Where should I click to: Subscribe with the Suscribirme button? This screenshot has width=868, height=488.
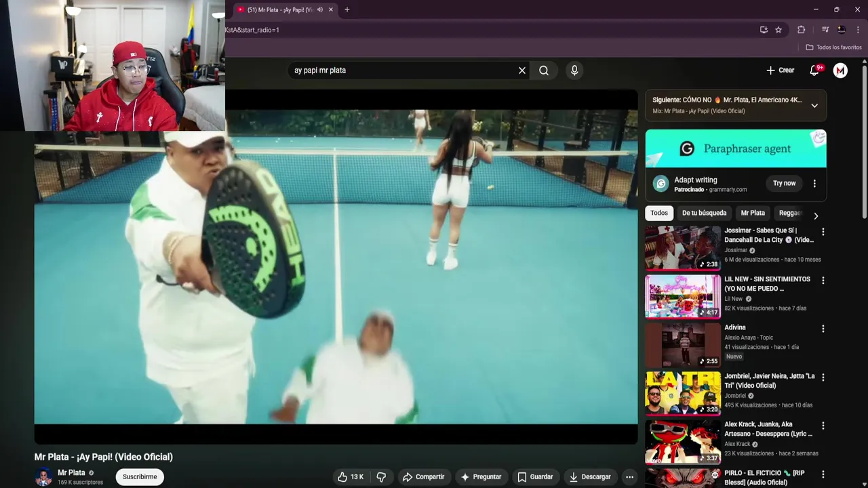140,477
